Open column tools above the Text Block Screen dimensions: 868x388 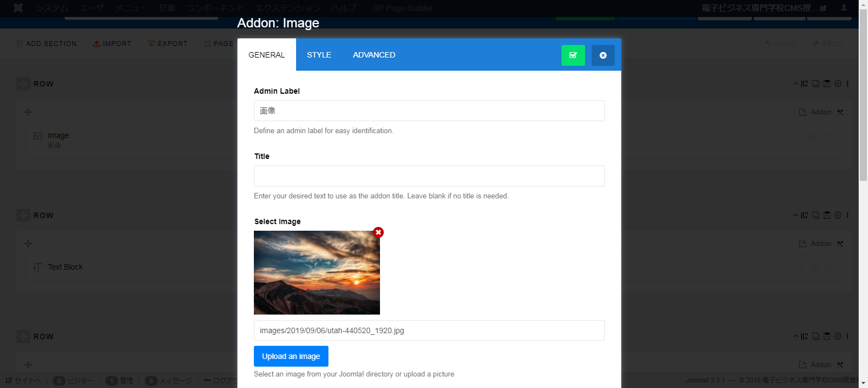840,243
